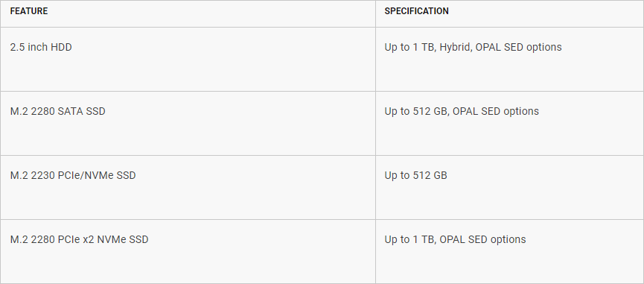Click '2280' in the SATA SSD feature name

click(x=43, y=111)
